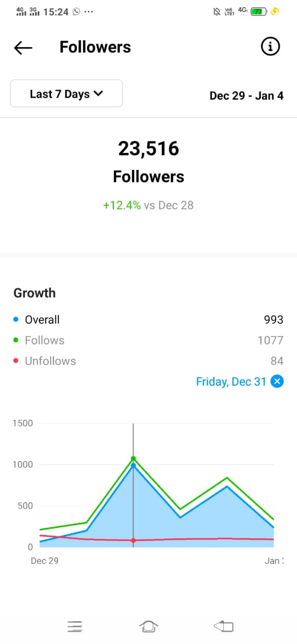
Task: Tap the WhatsApp notification icon in status bar
Action: click(76, 12)
